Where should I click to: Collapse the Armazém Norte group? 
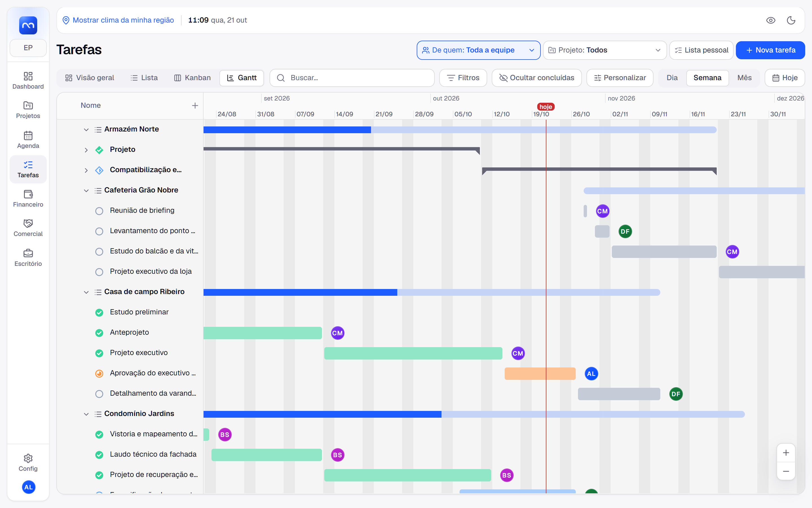(86, 130)
